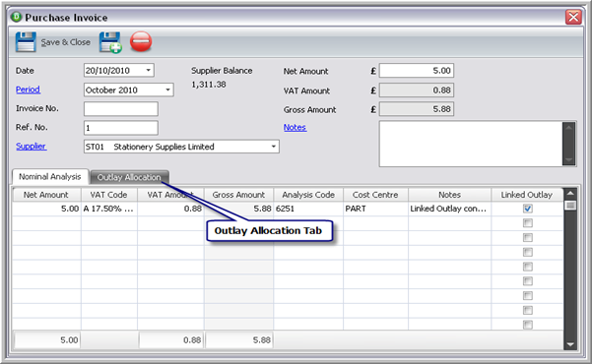
Task: Click the red cancel circle icon
Action: 141,41
